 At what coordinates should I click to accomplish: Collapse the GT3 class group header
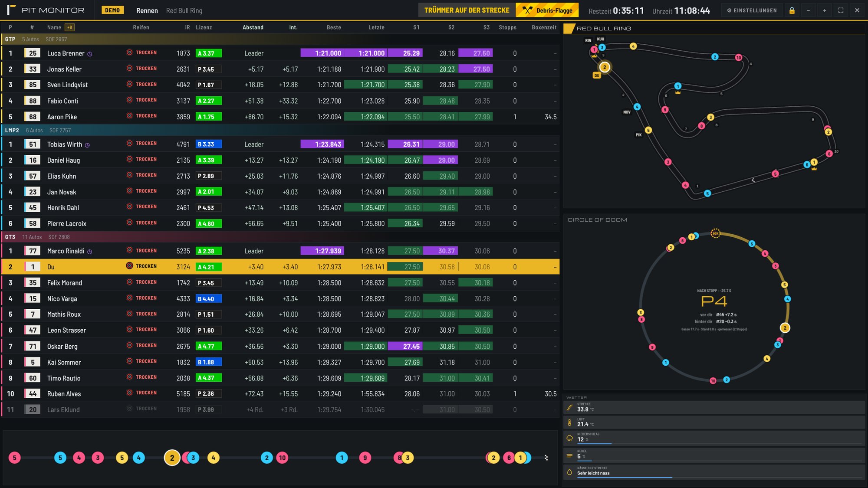[280, 237]
